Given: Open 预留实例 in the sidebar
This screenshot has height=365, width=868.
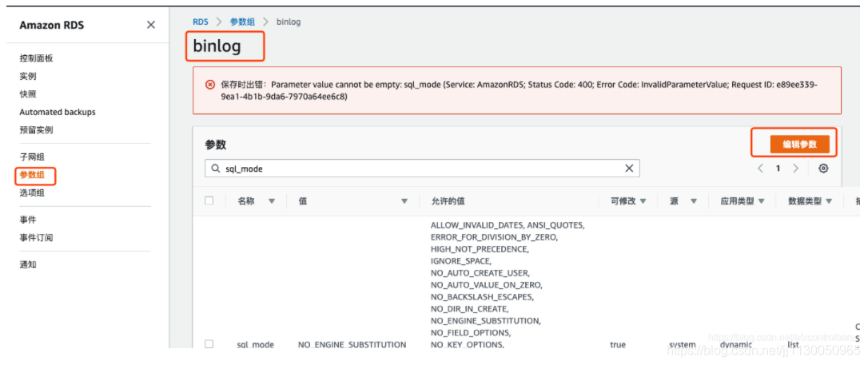Looking at the screenshot, I should tap(36, 130).
